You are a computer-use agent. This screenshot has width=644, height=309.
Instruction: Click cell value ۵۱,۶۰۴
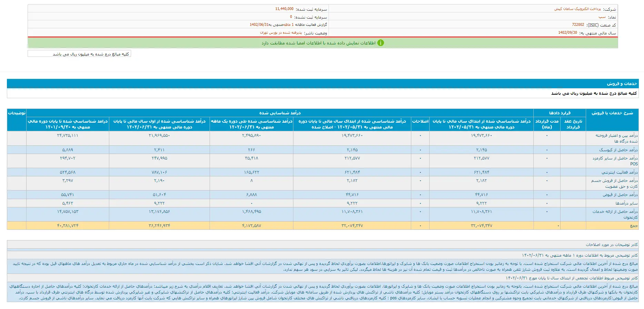click(159, 195)
